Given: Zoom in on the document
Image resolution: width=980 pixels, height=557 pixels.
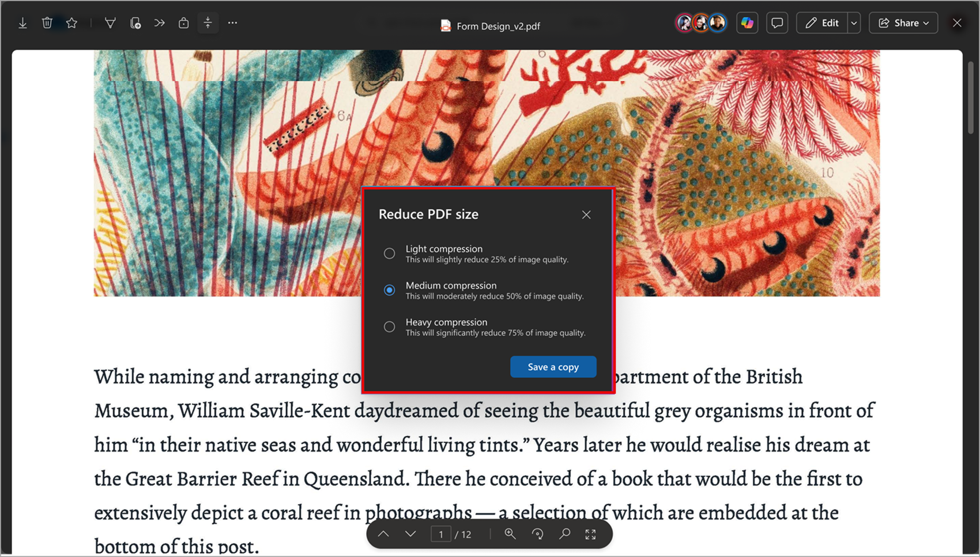Looking at the screenshot, I should (510, 534).
